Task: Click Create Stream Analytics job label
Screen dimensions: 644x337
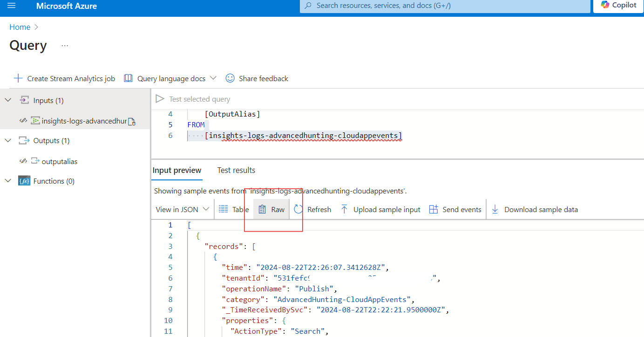Action: 71,79
